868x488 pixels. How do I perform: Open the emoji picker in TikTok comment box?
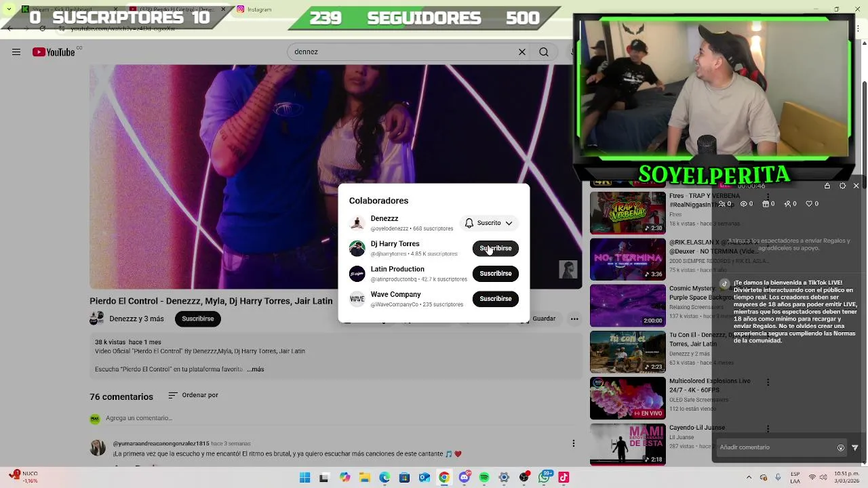coord(841,447)
